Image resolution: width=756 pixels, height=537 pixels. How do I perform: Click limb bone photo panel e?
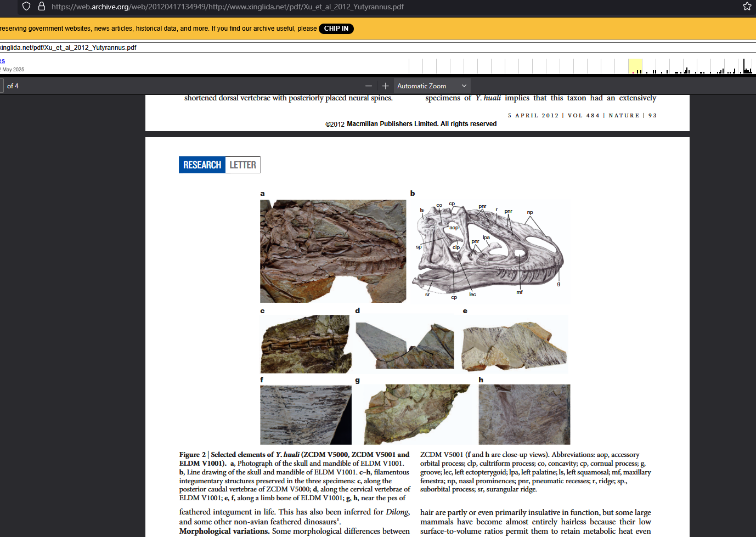click(514, 347)
